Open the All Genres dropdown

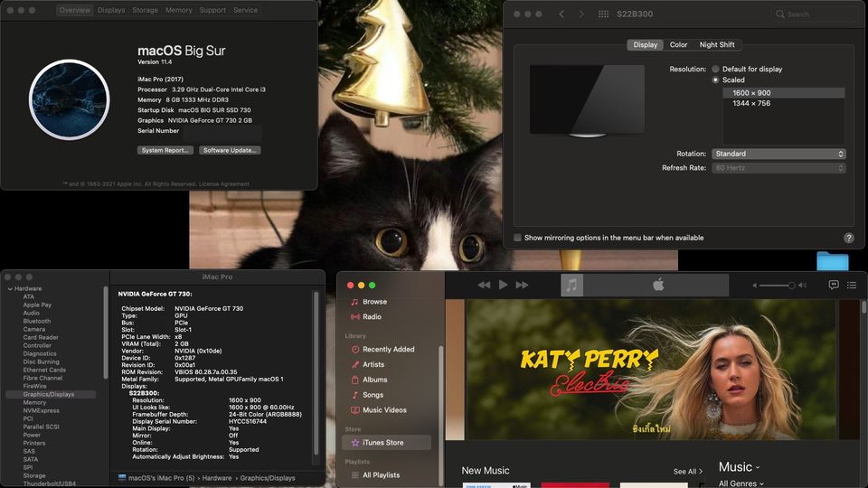point(741,483)
